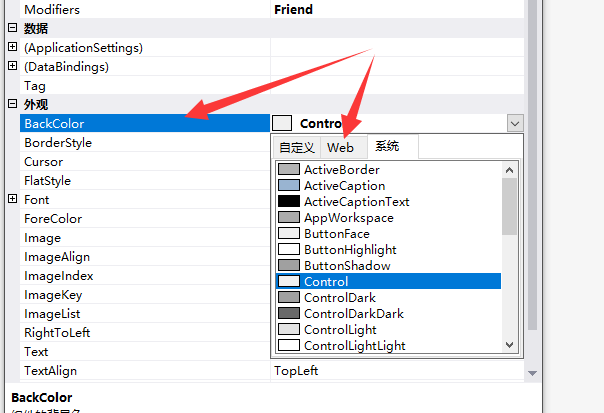Switch to the Web color tab
The height and width of the screenshot is (413, 604).
click(x=340, y=147)
